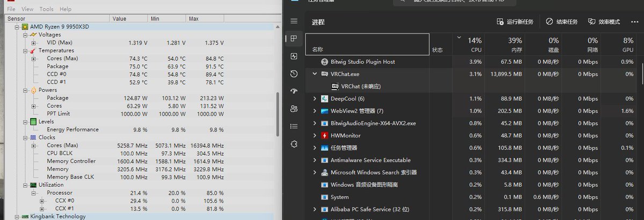Image resolution: width=644 pixels, height=220 pixels.
Task: Expand CCX #1 utilization entry
Action: [42, 209]
